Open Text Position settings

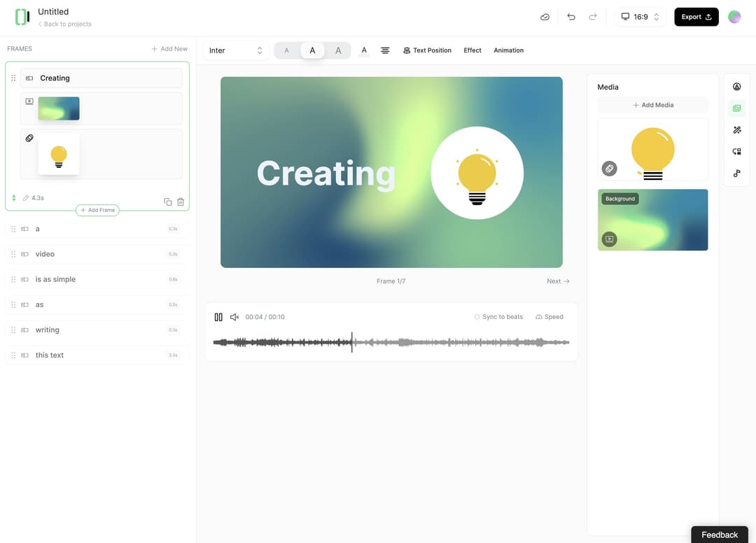427,50
